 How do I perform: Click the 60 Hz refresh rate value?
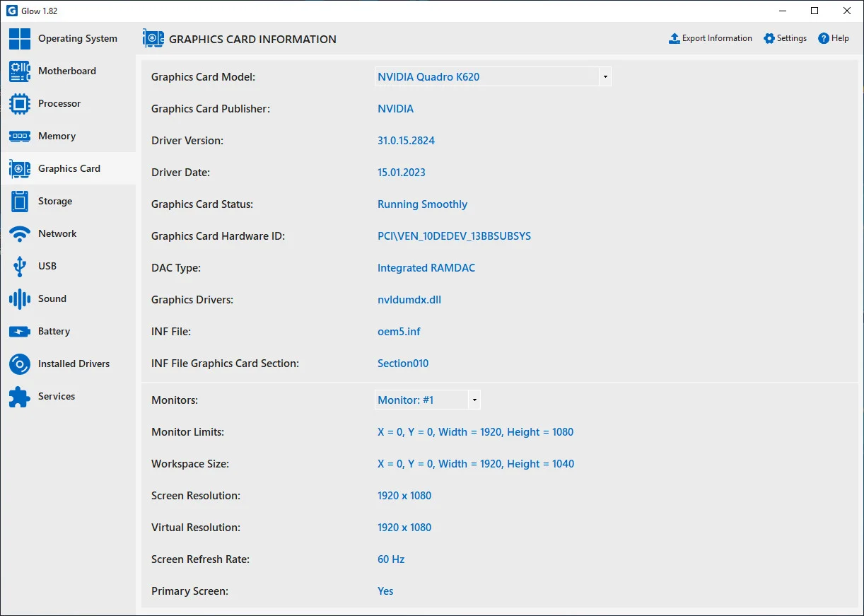(x=391, y=559)
